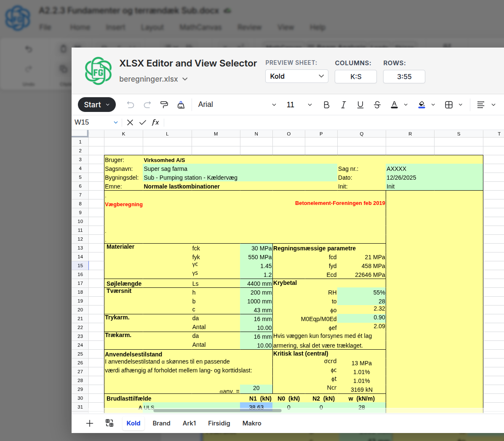This screenshot has width=504, height=441.
Task: Click the Clear Formatting brush icon
Action: coord(181,104)
